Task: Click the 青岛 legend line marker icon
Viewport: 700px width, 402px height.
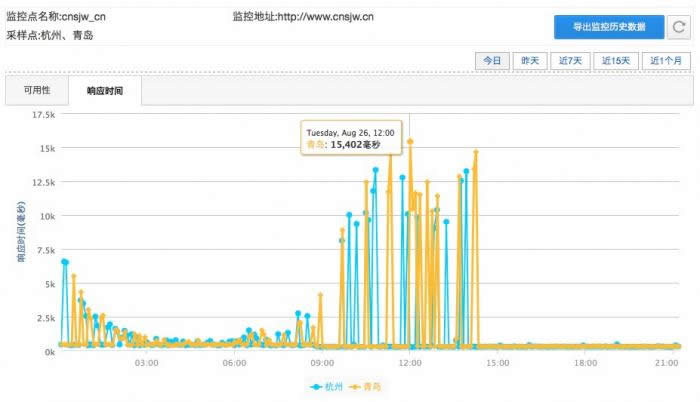Action: pos(352,385)
